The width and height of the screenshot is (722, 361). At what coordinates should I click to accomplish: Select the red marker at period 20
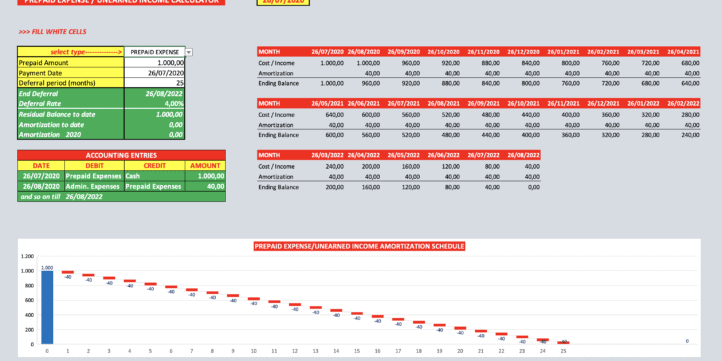coord(460,328)
